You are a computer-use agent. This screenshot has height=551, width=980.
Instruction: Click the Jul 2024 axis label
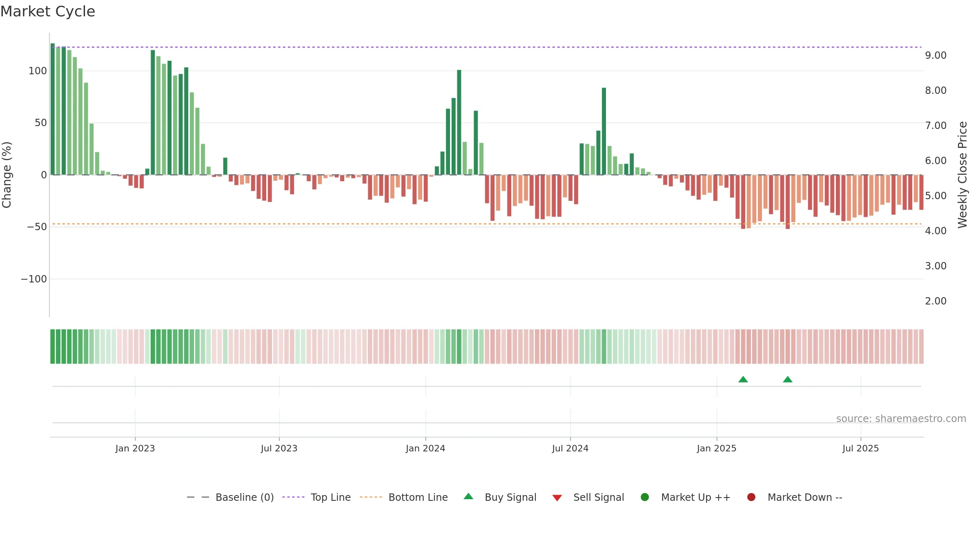[x=570, y=449]
